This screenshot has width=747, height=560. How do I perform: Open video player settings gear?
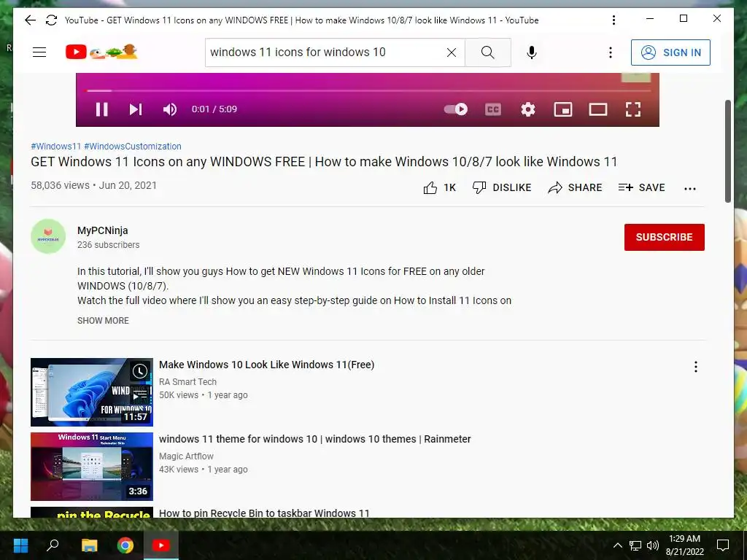point(528,109)
